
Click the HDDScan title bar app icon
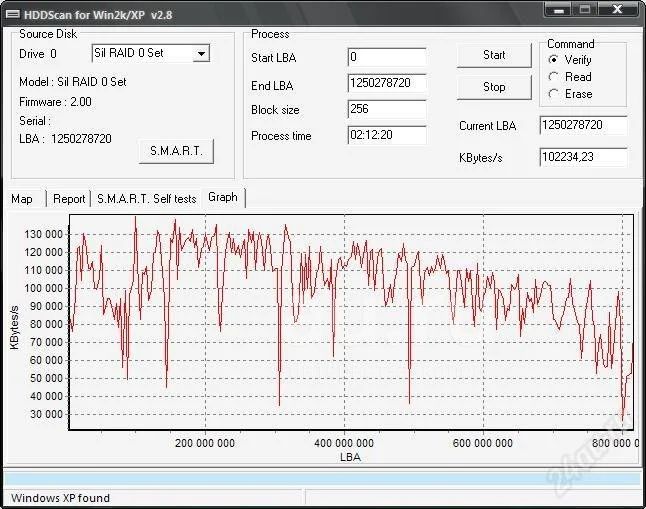pos(12,14)
